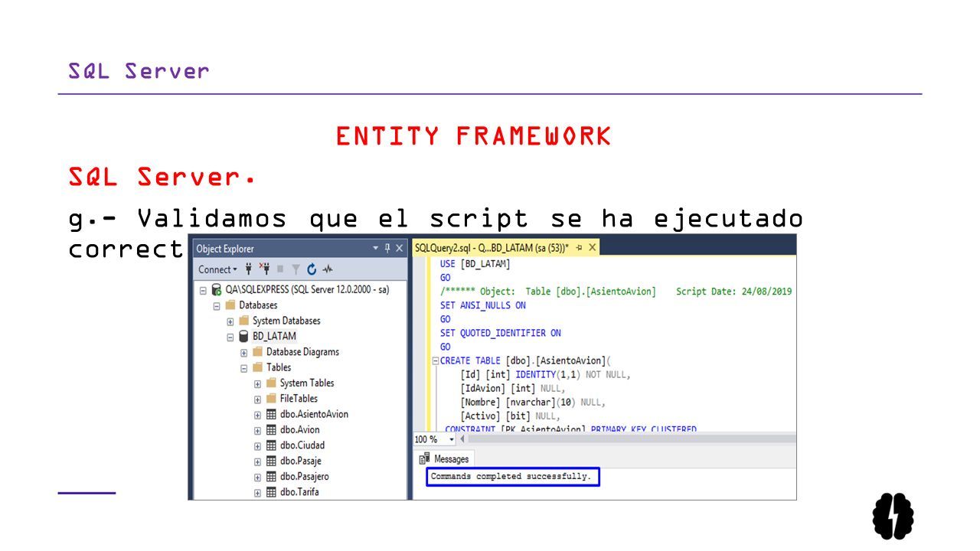Open the Messages results tab
980x551 pixels.
point(445,459)
